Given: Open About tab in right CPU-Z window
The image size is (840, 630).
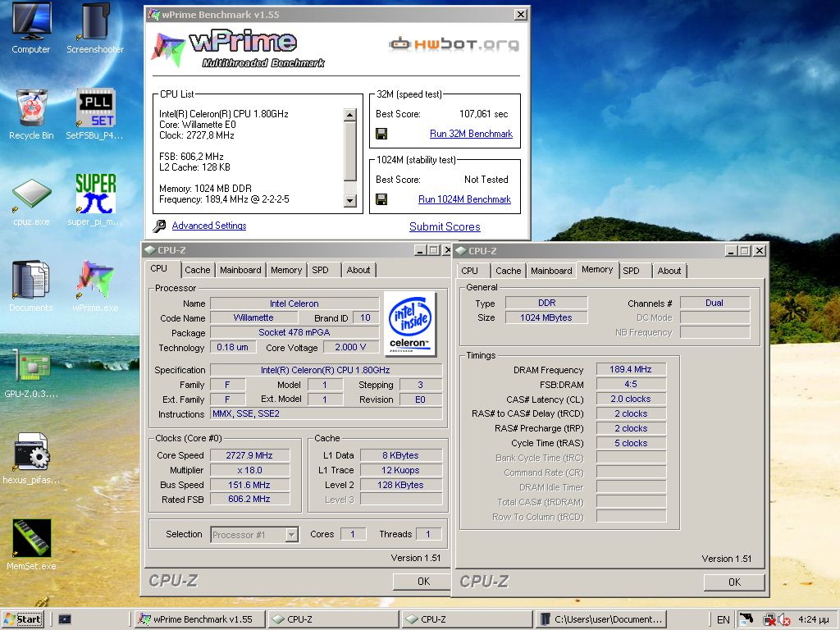Looking at the screenshot, I should [x=669, y=271].
